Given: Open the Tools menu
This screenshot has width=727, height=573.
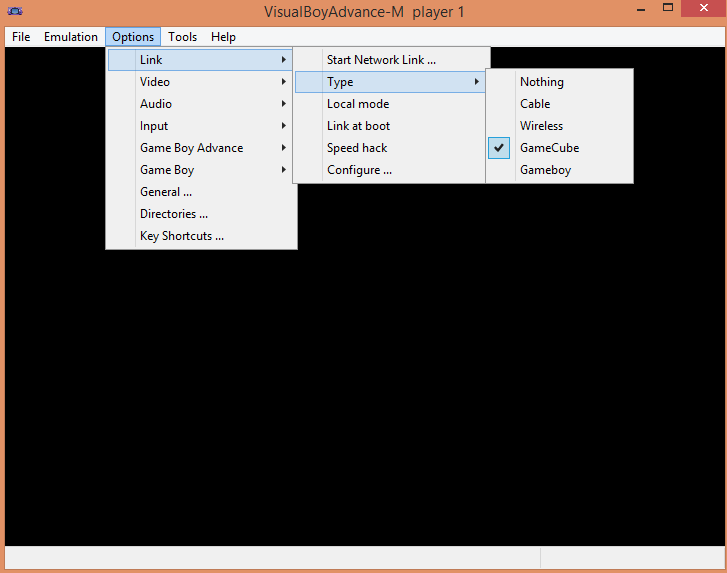Looking at the screenshot, I should (182, 37).
